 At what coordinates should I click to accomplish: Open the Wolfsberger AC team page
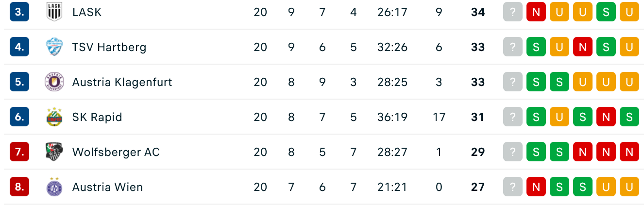coord(116,152)
